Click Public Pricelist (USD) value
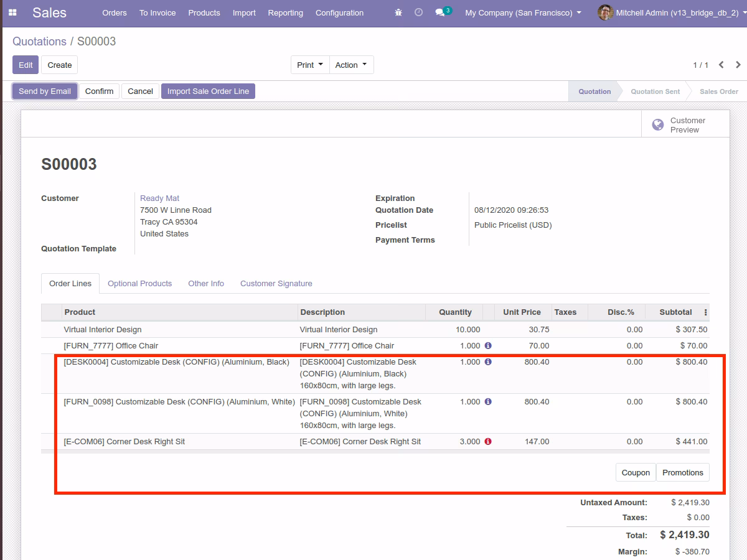The width and height of the screenshot is (747, 560). pos(513,225)
